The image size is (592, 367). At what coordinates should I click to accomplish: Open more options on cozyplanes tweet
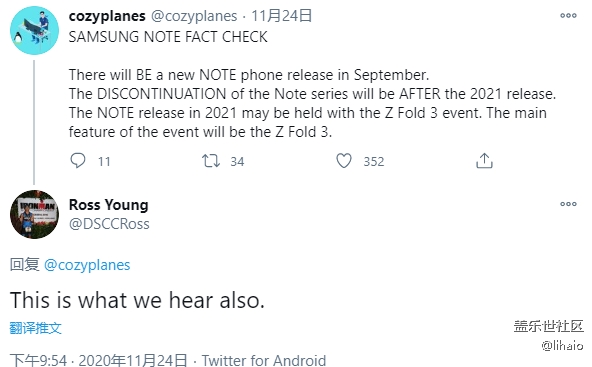tap(568, 15)
